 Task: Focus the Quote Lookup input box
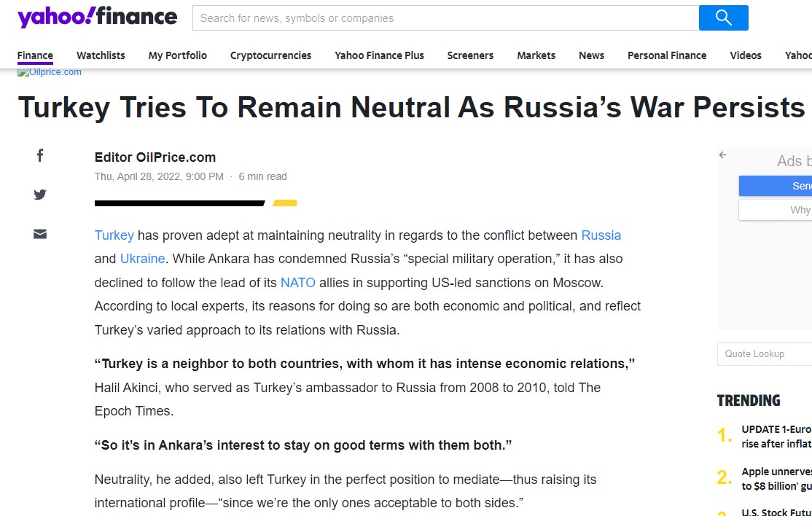[x=765, y=354]
